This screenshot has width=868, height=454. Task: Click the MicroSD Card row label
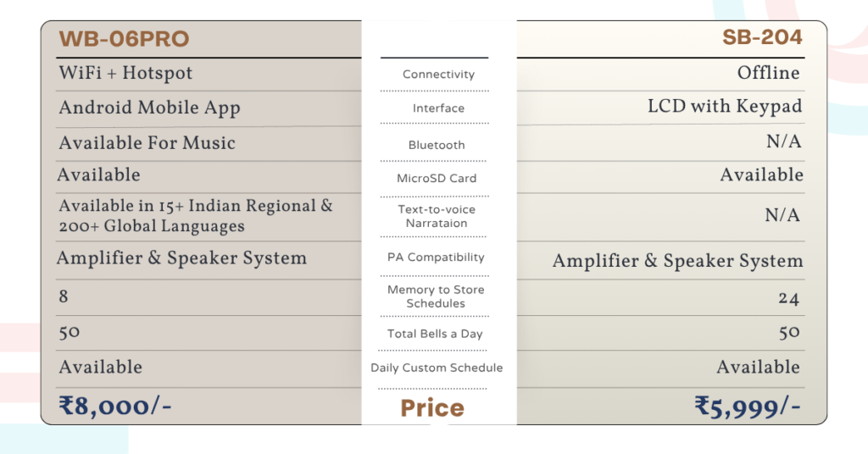[437, 179]
